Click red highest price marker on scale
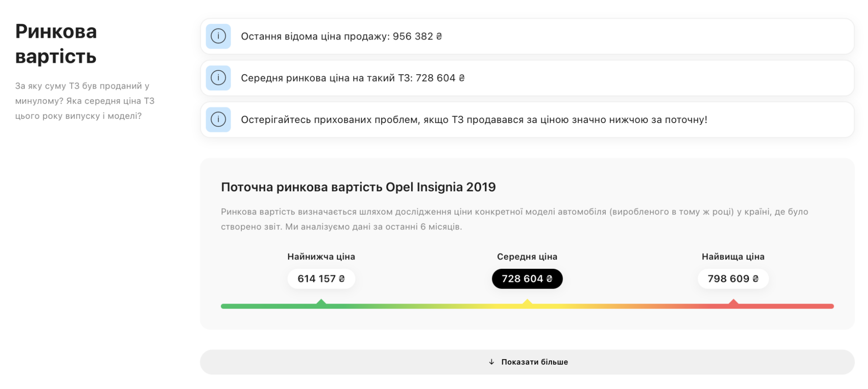The height and width of the screenshot is (389, 868). tap(733, 302)
